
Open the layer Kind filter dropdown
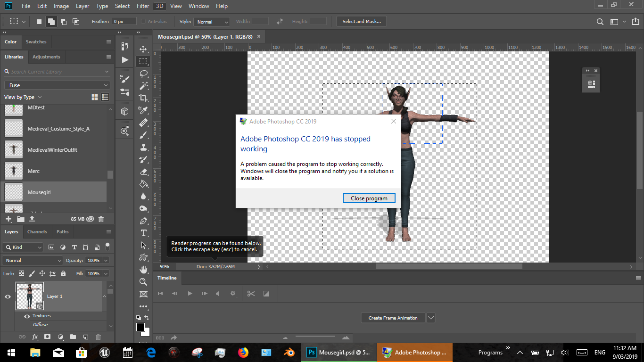pyautogui.click(x=23, y=247)
